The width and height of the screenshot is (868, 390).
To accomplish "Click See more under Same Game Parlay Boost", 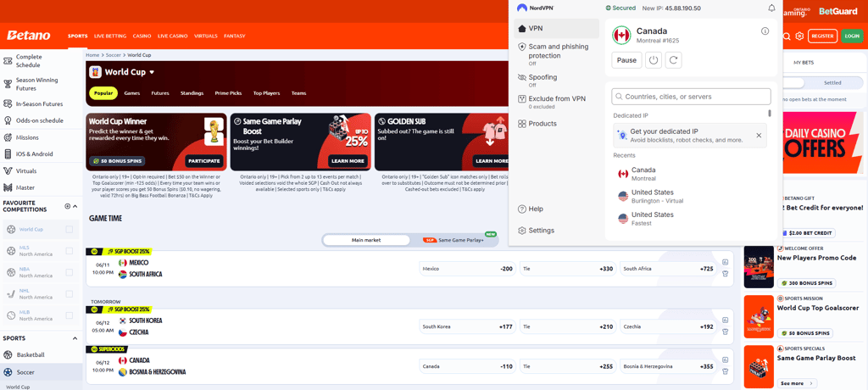I will pos(797,383).
